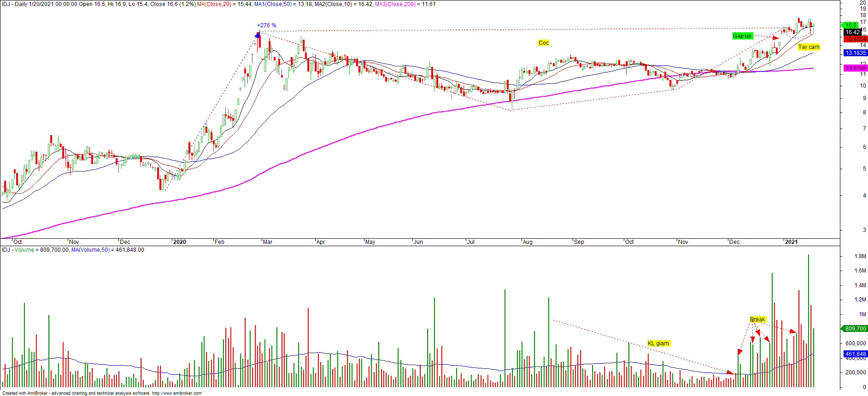Click the yellow Coc annotation label
The width and height of the screenshot is (868, 396).
click(x=544, y=43)
